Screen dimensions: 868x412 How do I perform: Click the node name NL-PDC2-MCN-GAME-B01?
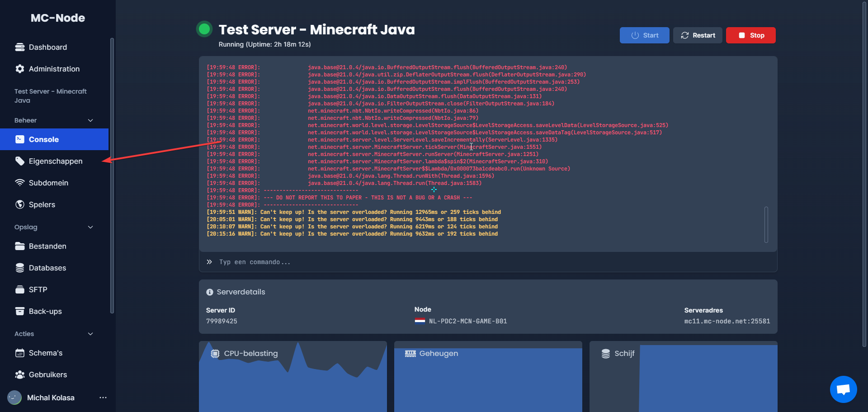(468, 321)
